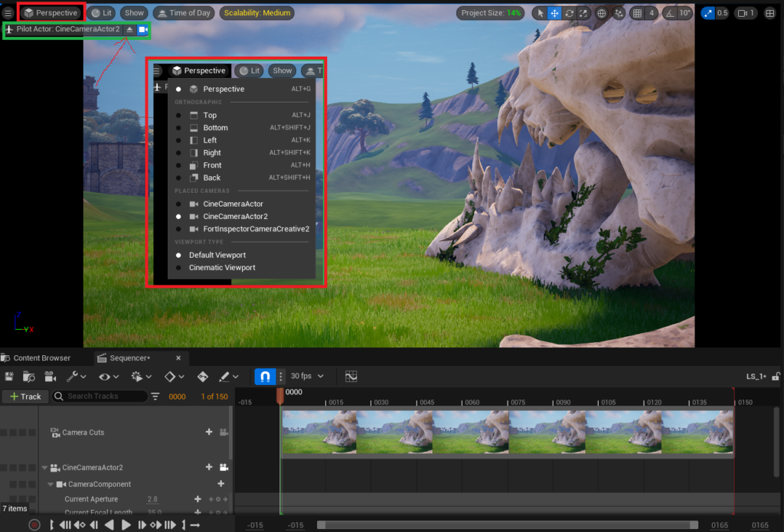
Task: Activate the Scale tool
Action: pos(583,14)
